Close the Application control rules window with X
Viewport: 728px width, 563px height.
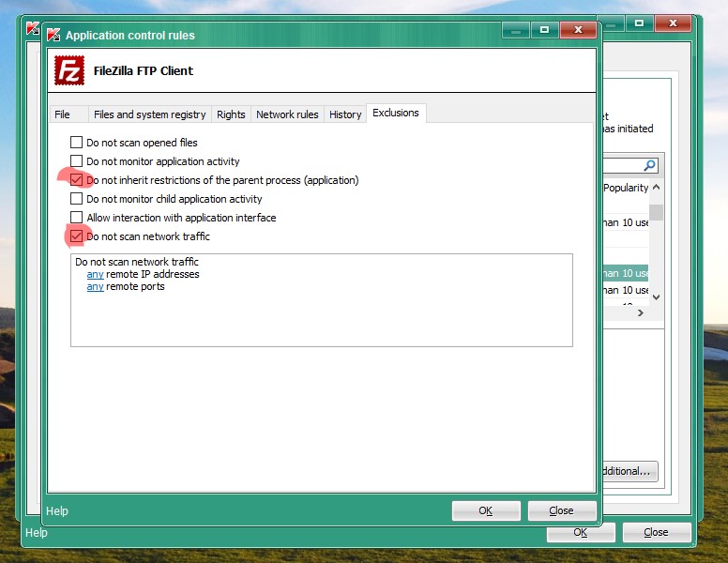578,30
